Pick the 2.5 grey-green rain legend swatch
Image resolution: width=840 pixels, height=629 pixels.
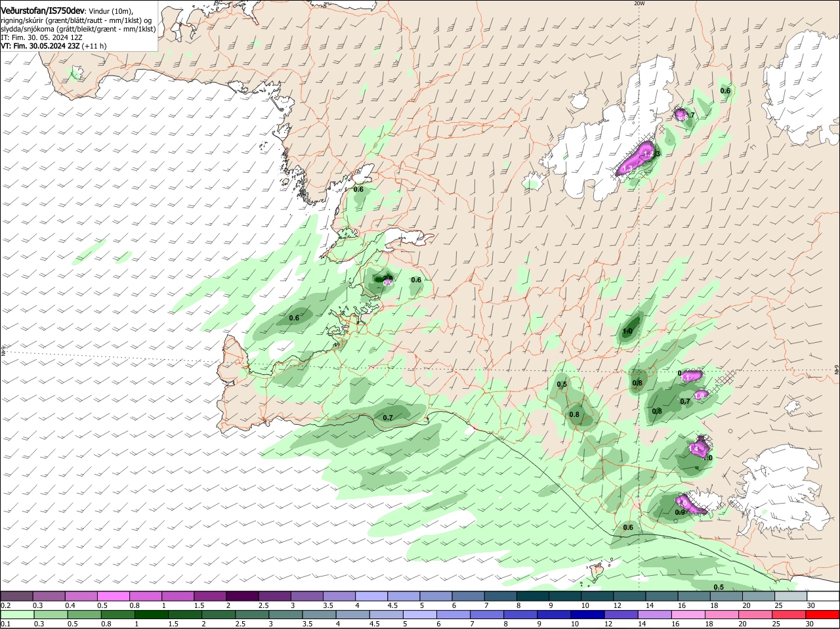(x=253, y=615)
